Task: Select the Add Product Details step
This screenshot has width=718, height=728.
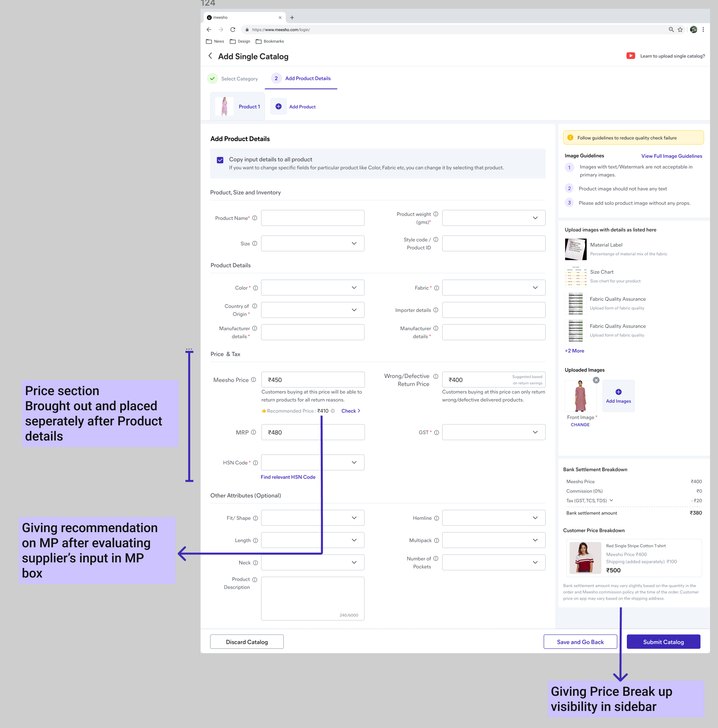Action: click(x=301, y=78)
